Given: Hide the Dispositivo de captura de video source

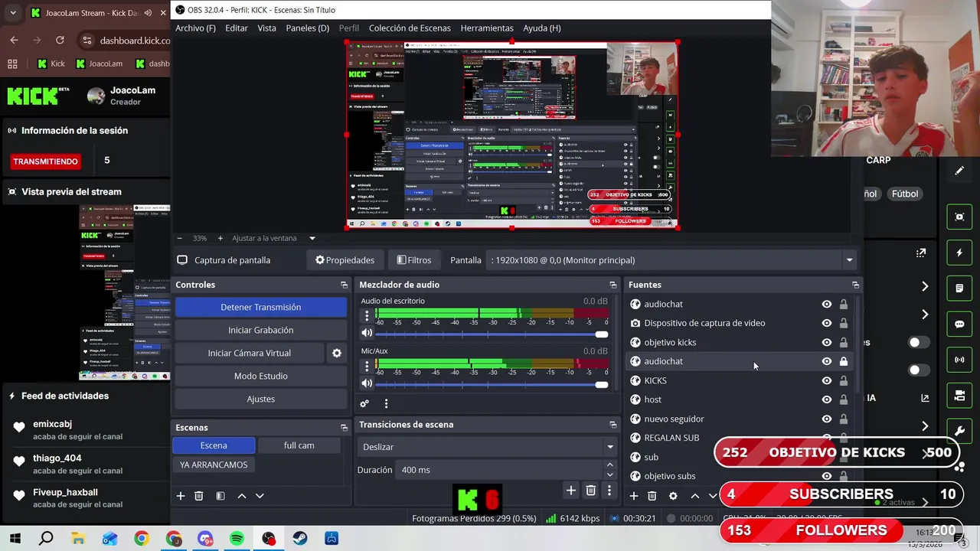Looking at the screenshot, I should 827,323.
